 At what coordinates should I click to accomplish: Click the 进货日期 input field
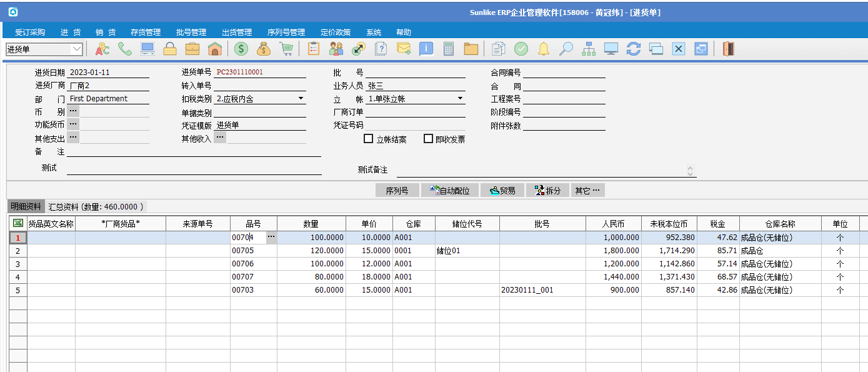pos(107,73)
